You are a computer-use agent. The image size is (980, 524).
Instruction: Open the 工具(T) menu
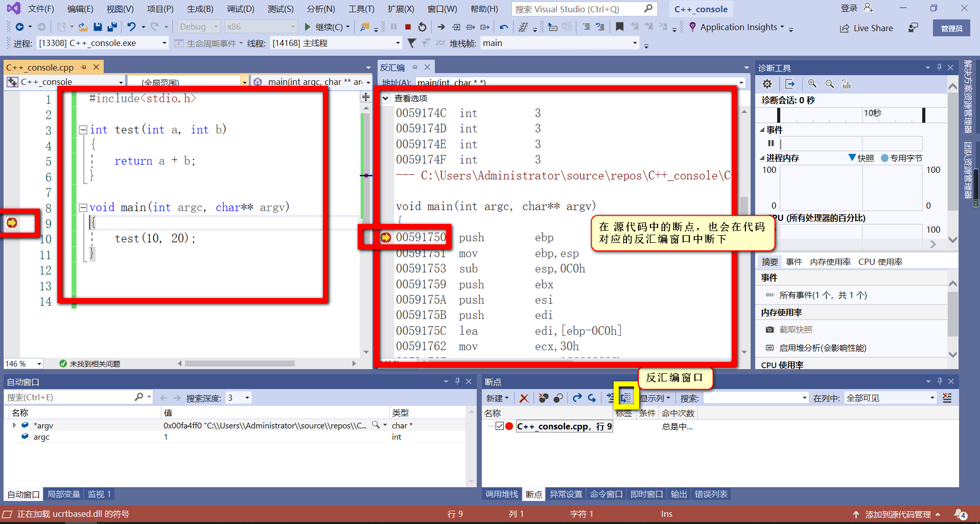361,9
